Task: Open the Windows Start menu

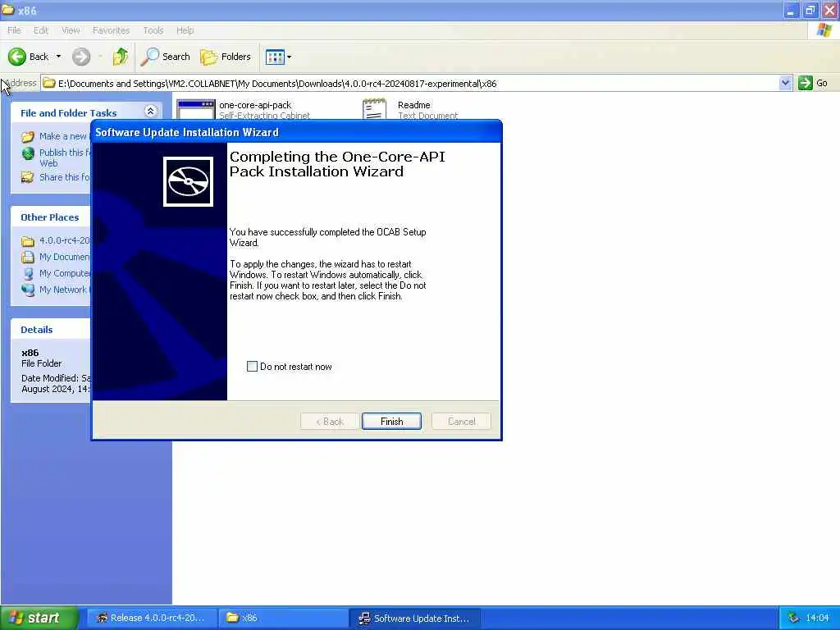Action: pyautogui.click(x=39, y=618)
